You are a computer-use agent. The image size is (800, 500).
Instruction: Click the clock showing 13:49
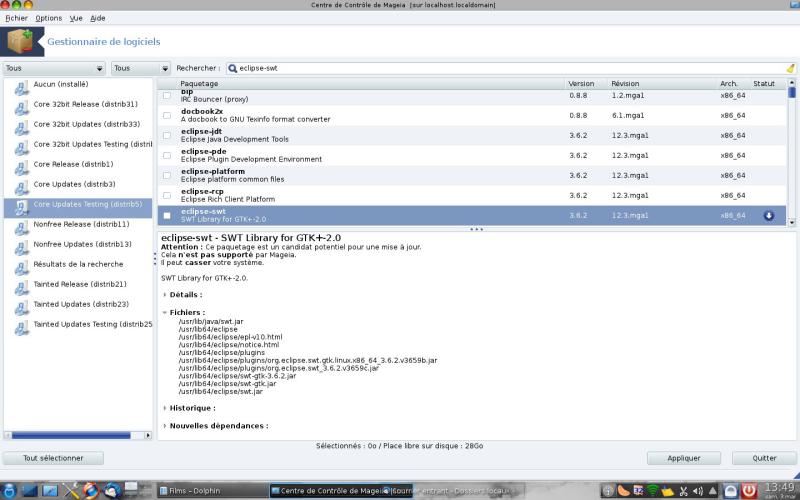click(x=780, y=488)
